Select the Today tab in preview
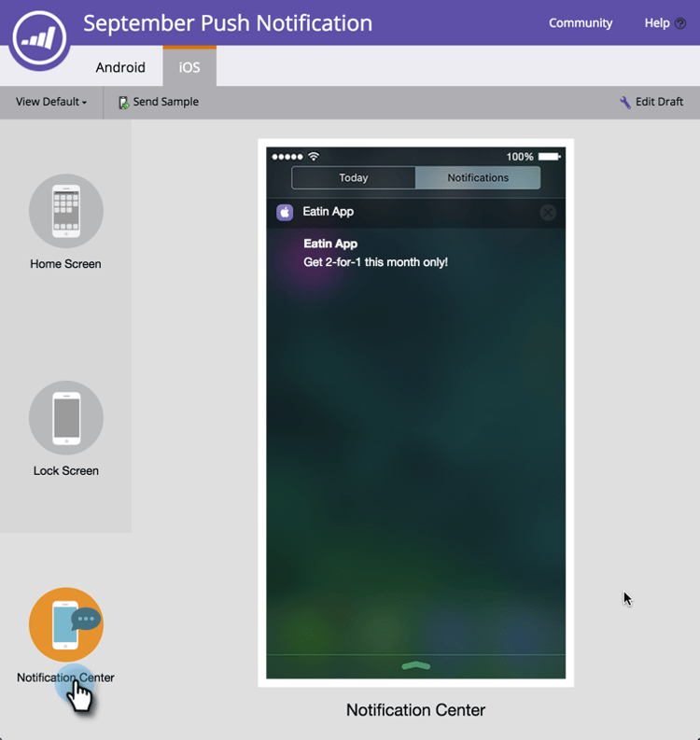700x740 pixels. coord(354,178)
